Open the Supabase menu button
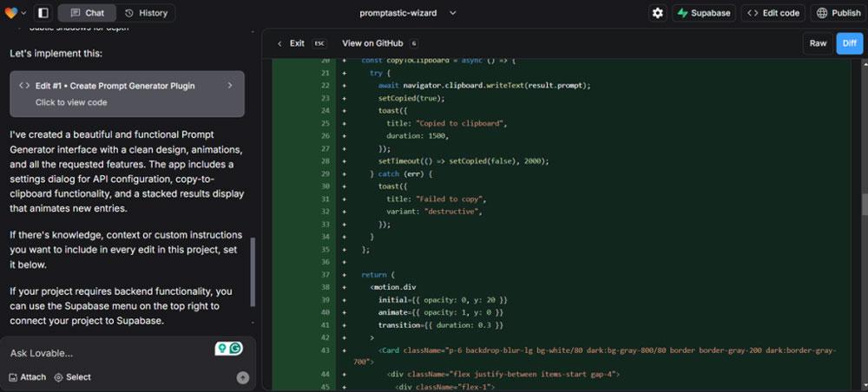 pyautogui.click(x=704, y=13)
